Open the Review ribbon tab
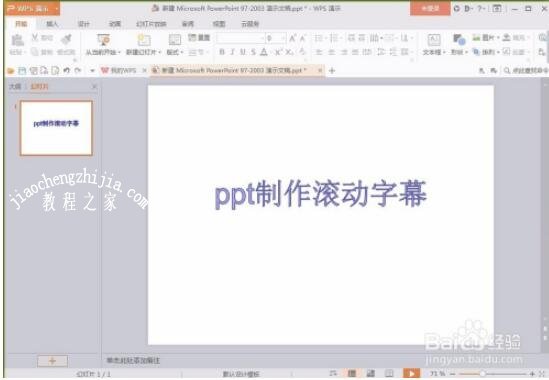Screen dimensions: 549x380 188,24
